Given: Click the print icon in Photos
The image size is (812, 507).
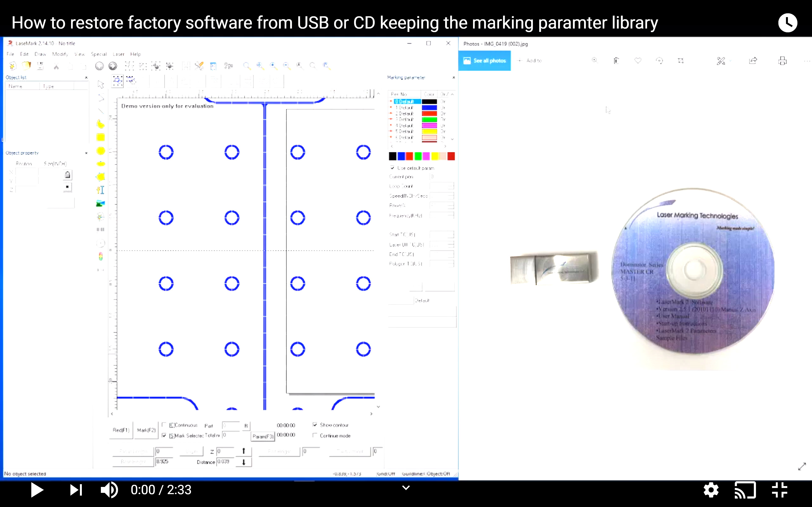Looking at the screenshot, I should 782,61.
